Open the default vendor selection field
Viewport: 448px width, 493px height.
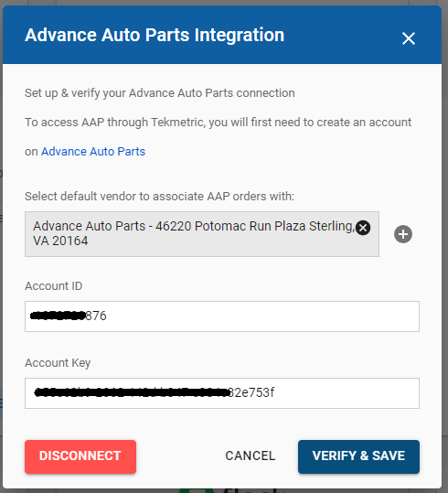coord(202,234)
